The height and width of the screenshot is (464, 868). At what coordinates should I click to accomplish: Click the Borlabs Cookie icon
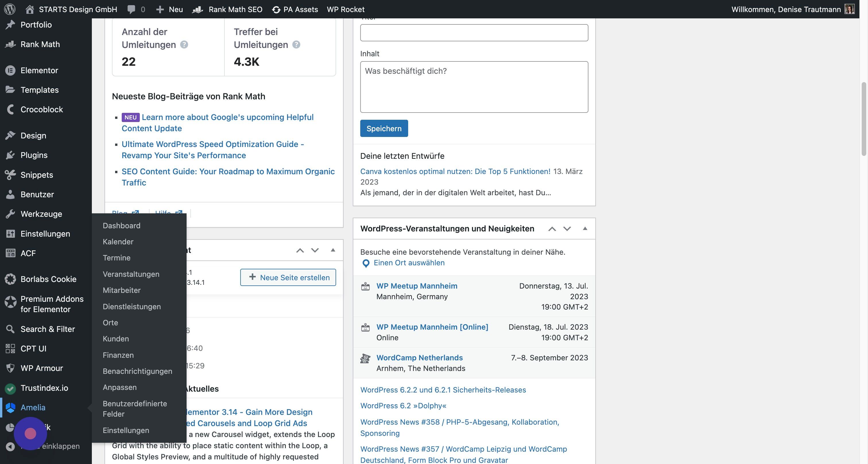click(10, 279)
